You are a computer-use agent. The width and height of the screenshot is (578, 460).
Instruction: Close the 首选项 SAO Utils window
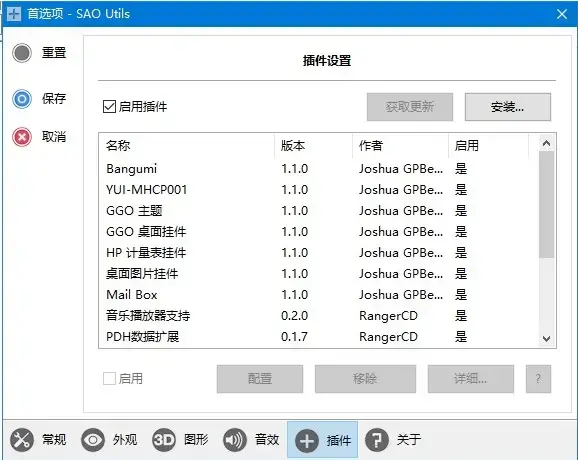pos(562,14)
